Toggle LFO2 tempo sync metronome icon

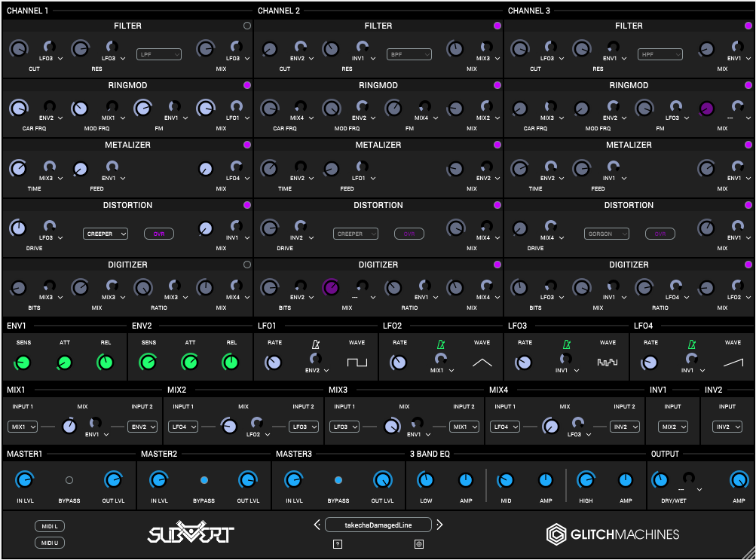tap(441, 344)
